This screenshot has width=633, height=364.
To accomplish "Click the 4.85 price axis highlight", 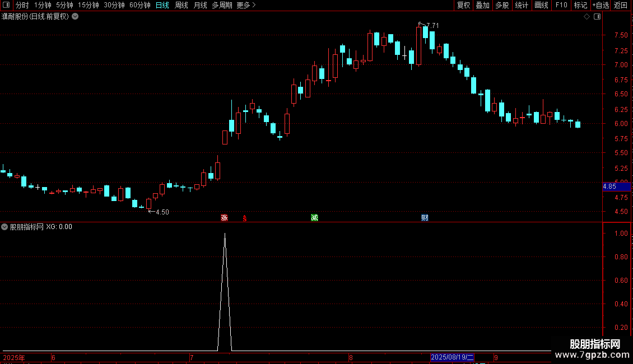I will [616, 186].
